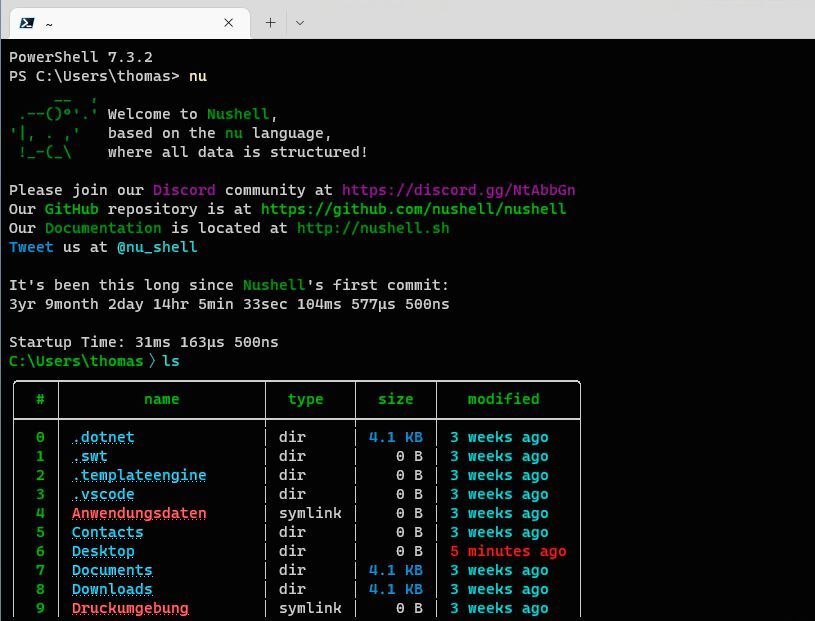Click the Anwendungsdaten symlink entry

[139, 513]
